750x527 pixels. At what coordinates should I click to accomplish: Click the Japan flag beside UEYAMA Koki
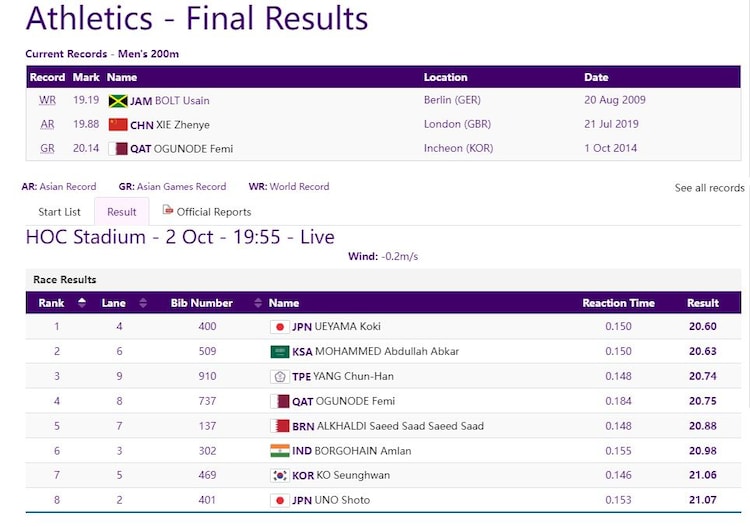[280, 327]
